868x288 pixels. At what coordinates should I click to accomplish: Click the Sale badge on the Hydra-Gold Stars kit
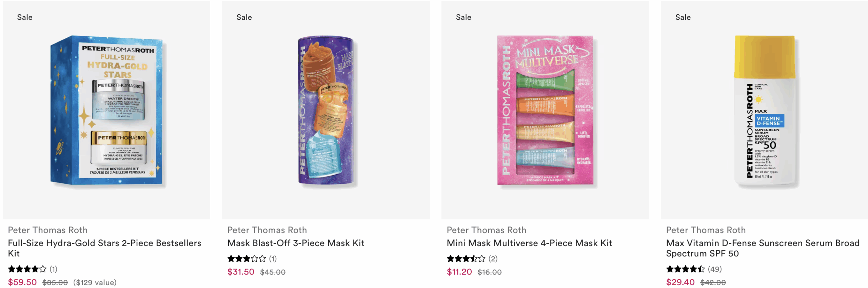25,17
